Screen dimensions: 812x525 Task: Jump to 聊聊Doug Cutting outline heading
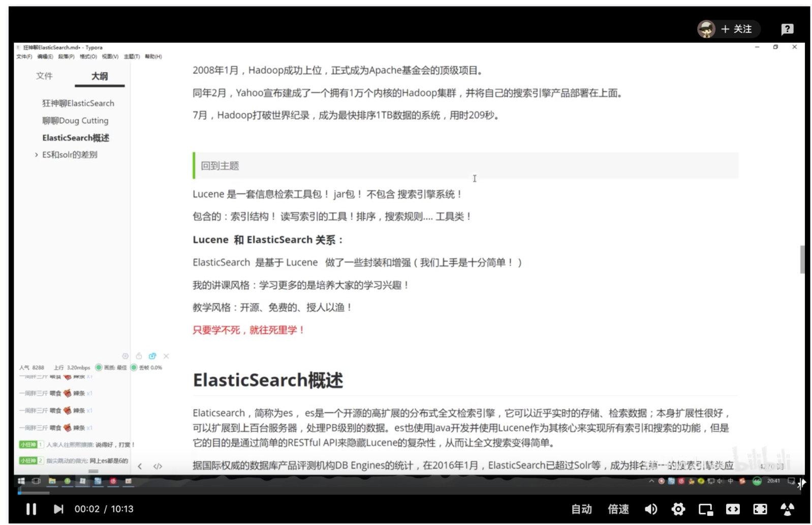(x=75, y=120)
